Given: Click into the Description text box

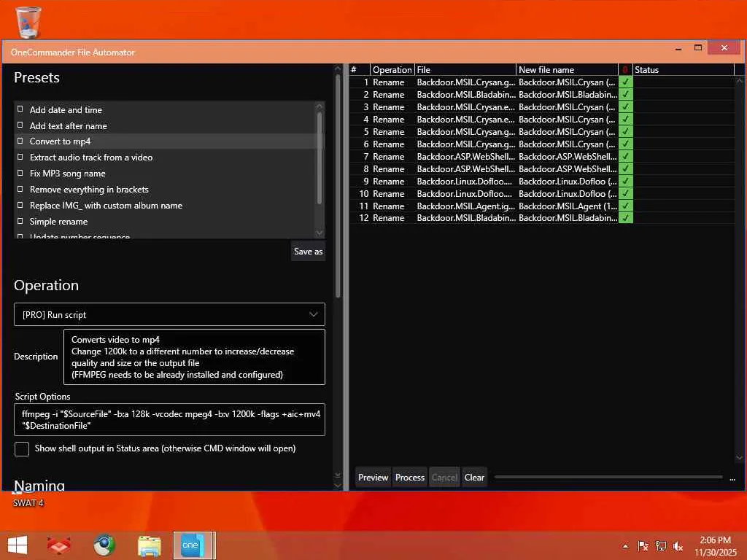Looking at the screenshot, I should [x=194, y=357].
